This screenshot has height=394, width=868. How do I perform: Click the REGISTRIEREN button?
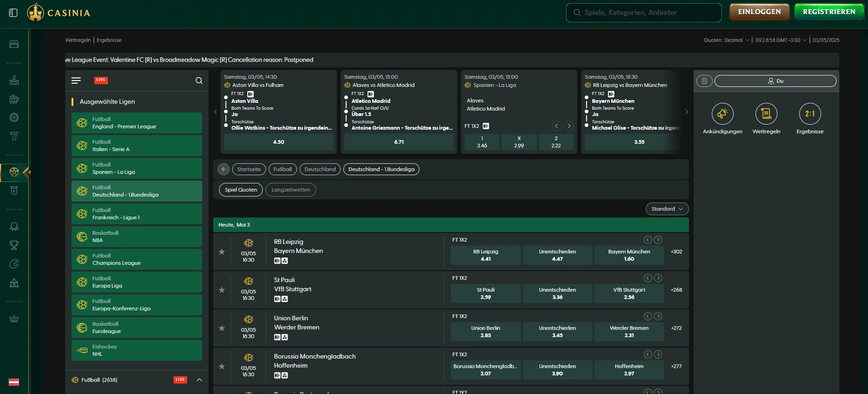coord(829,12)
